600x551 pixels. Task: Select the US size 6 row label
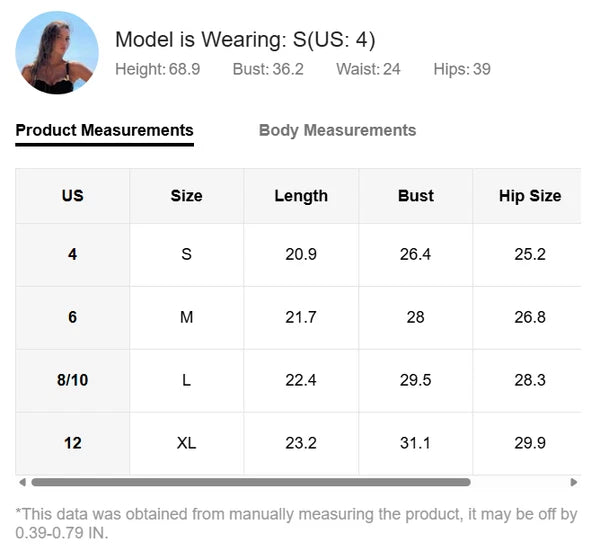tap(72, 317)
